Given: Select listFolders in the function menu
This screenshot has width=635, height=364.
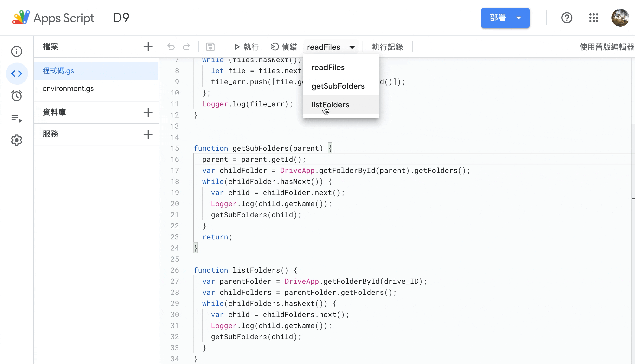Looking at the screenshot, I should click(341, 104).
